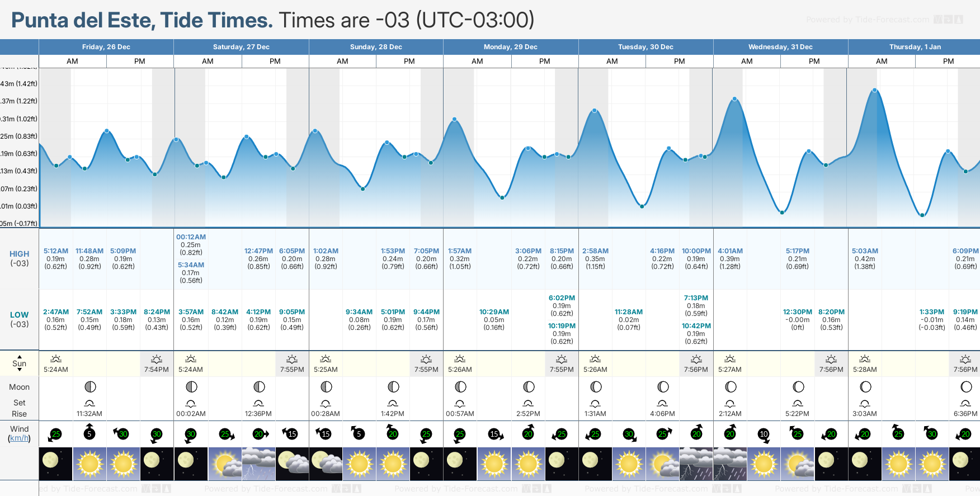The height and width of the screenshot is (496, 980).
Task: Click the 10 km/h wind direction icon
Action: pos(764,434)
